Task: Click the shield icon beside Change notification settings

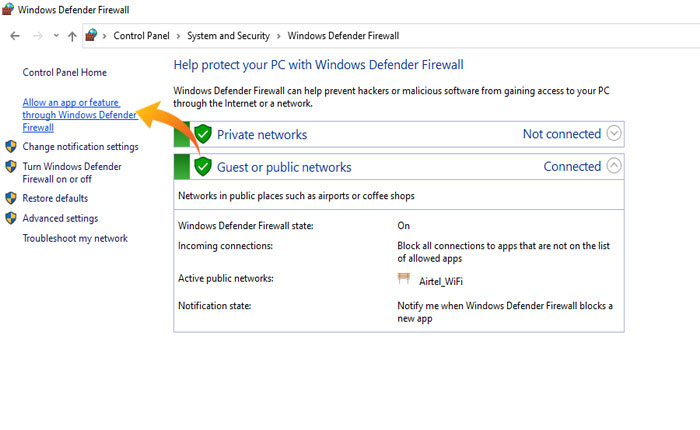Action: click(11, 147)
